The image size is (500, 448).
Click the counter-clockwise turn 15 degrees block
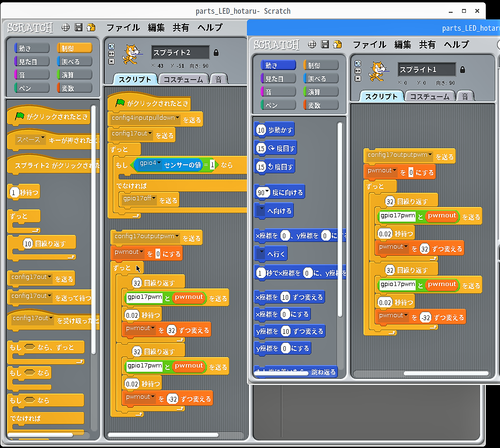275,167
